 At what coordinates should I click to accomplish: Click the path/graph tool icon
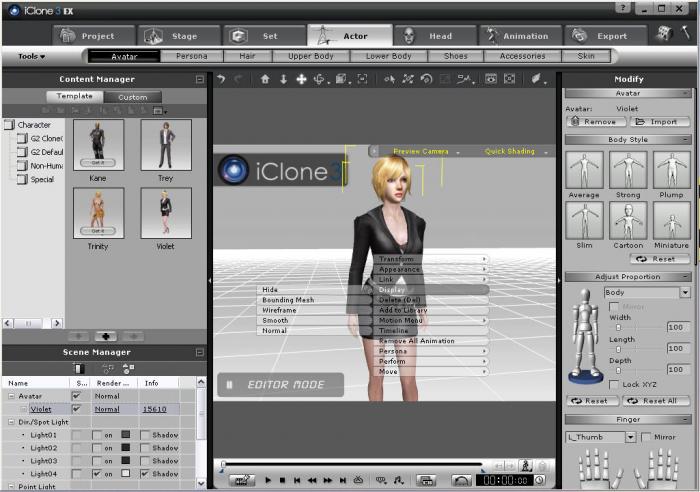click(464, 79)
